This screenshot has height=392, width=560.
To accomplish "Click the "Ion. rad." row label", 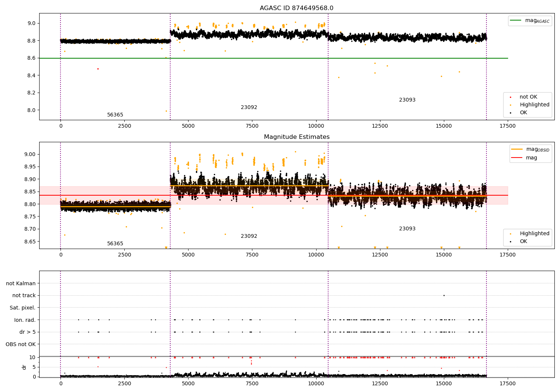I will [25, 320].
